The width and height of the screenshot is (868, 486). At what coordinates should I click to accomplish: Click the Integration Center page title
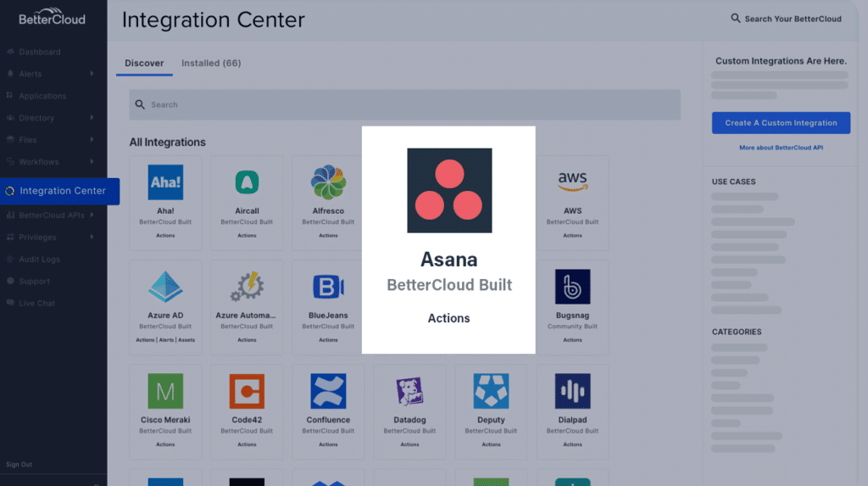(214, 20)
